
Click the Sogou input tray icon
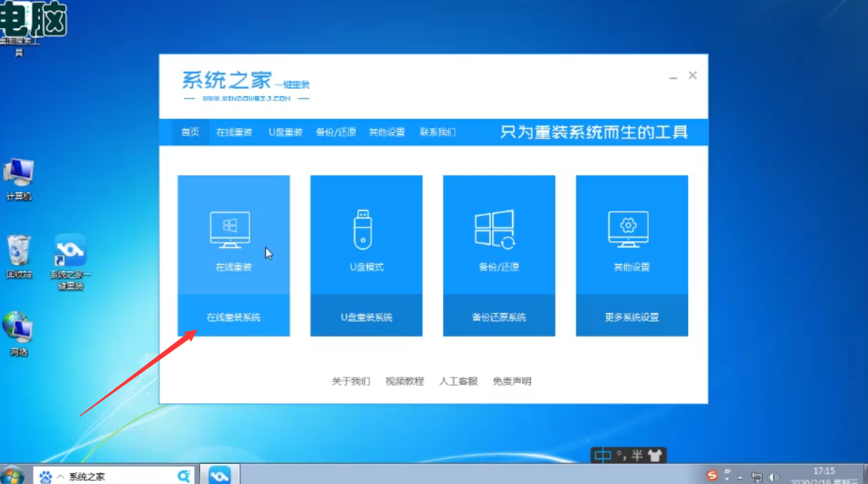pos(712,475)
